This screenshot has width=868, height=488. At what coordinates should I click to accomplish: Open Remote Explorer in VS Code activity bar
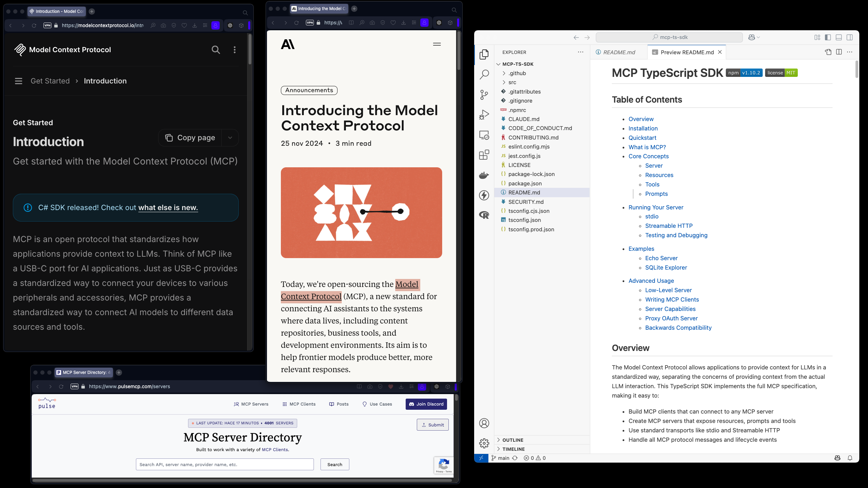(484, 135)
